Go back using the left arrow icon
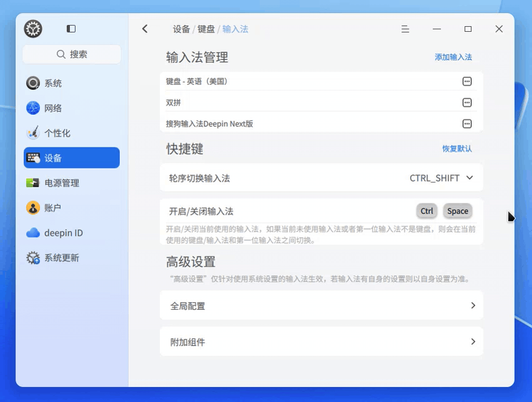Viewport: 532px width, 402px height. click(145, 29)
